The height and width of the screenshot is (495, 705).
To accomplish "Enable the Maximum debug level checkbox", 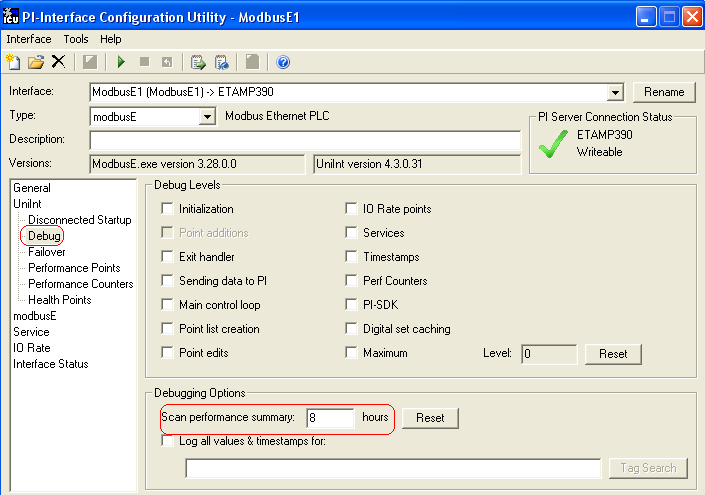I will click(351, 352).
